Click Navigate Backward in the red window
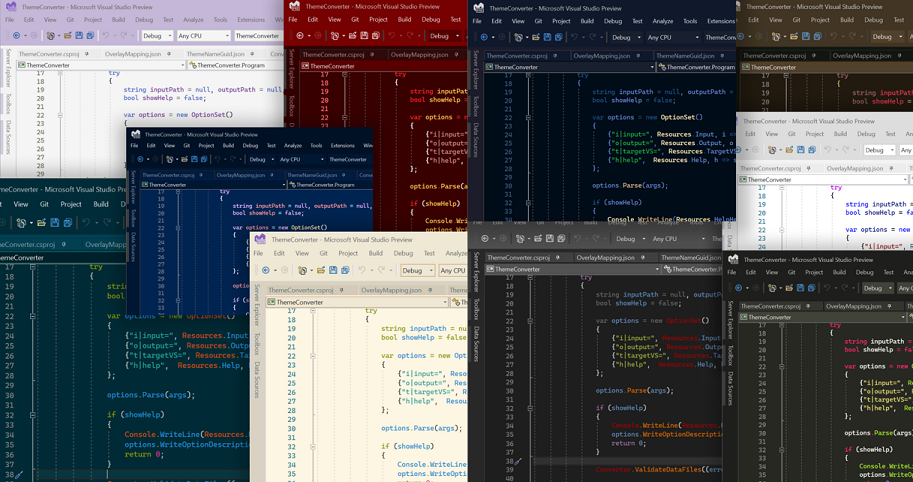This screenshot has height=482, width=913. click(x=300, y=36)
